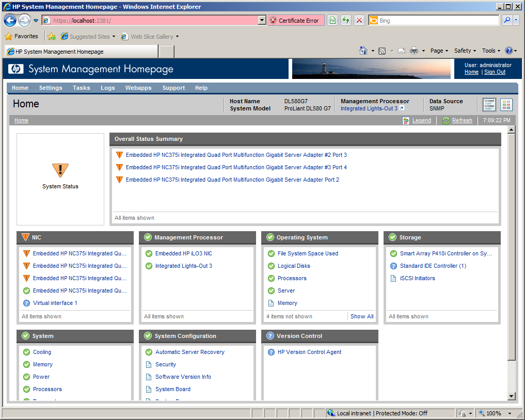Click the empty new tab button
Viewport: 525px width, 420px height.
pyautogui.click(x=167, y=52)
